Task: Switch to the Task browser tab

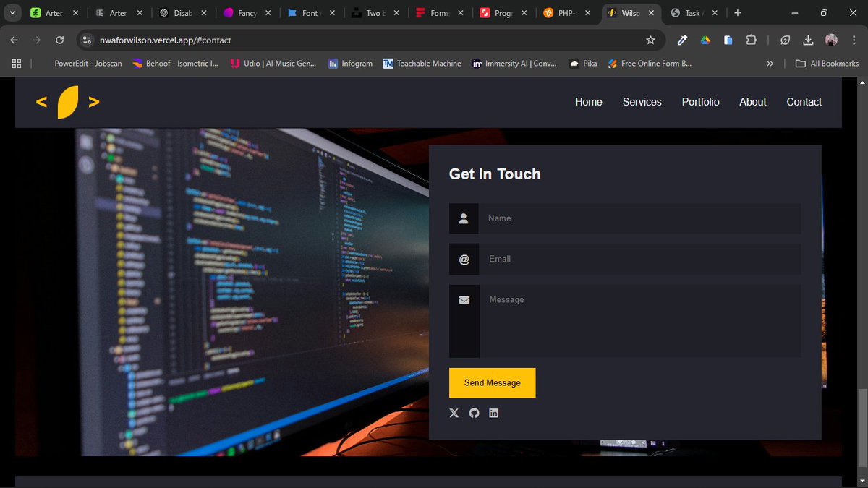Action: tap(694, 13)
